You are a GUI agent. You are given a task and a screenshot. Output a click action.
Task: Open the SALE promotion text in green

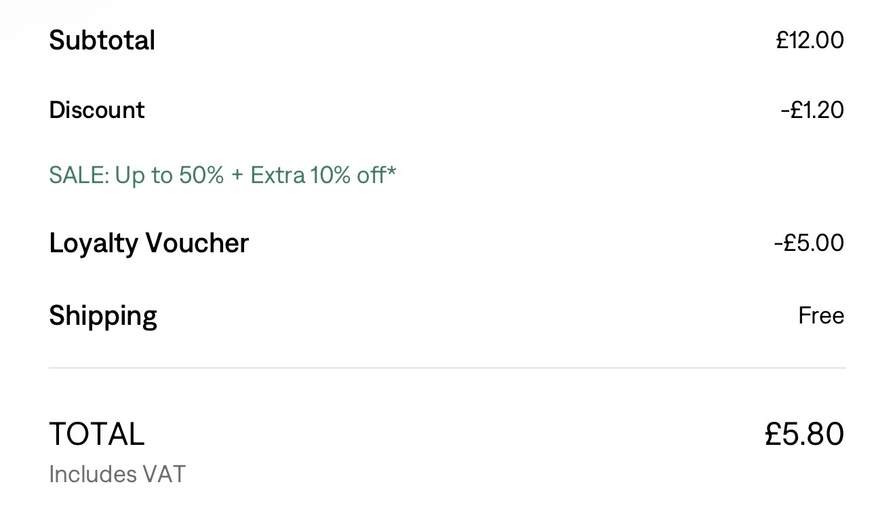[222, 175]
